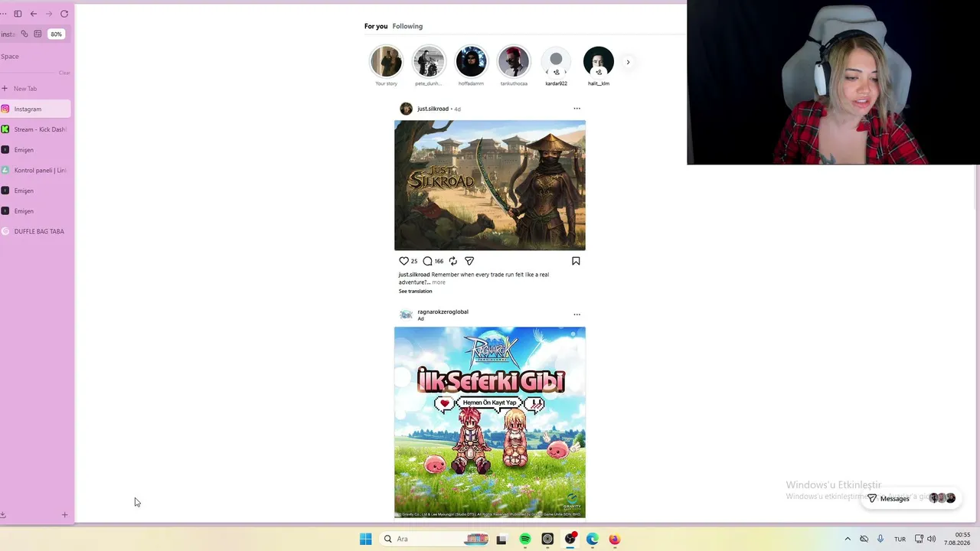Open the TUR language indicator
The height and width of the screenshot is (551, 980).
pos(900,540)
